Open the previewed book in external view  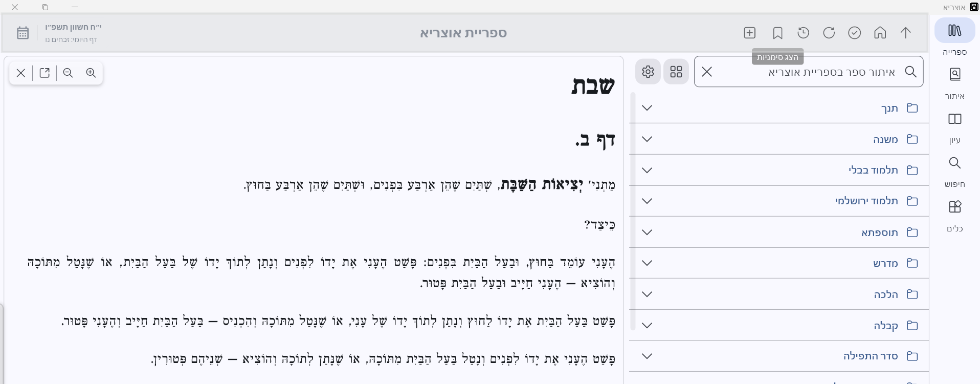(44, 73)
